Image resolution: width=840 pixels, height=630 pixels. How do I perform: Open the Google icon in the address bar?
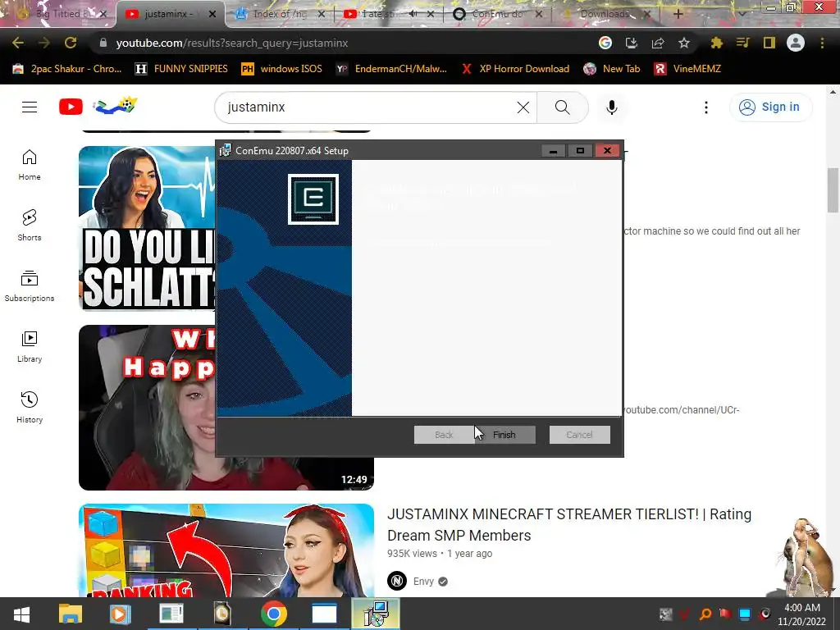coord(605,43)
